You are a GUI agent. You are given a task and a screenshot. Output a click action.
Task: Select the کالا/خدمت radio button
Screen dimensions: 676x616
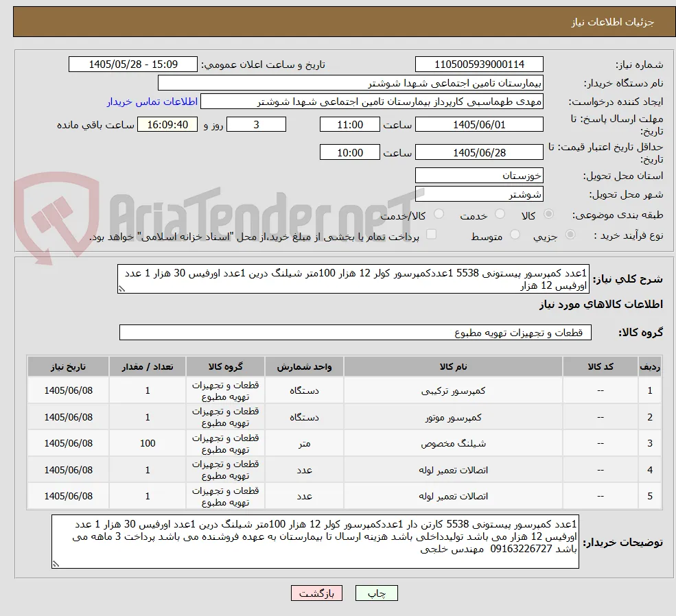click(x=439, y=214)
